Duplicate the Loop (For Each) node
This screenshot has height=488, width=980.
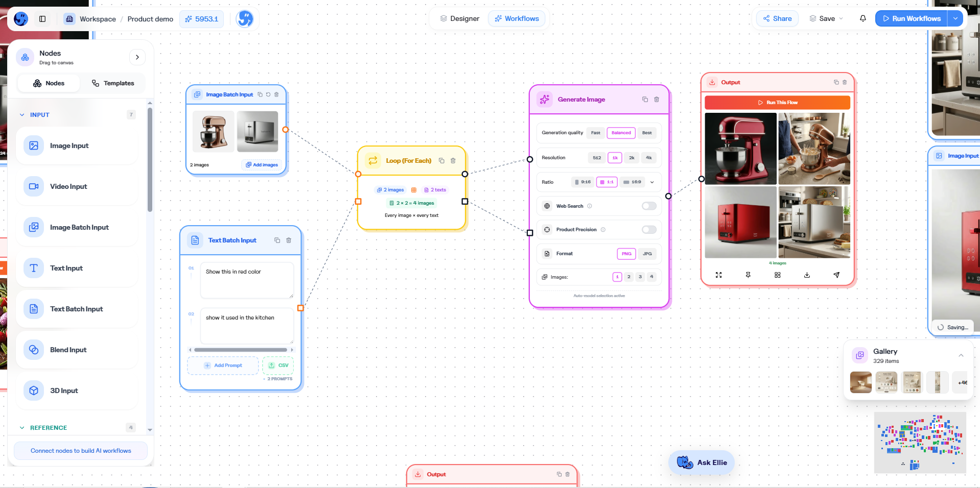441,160
